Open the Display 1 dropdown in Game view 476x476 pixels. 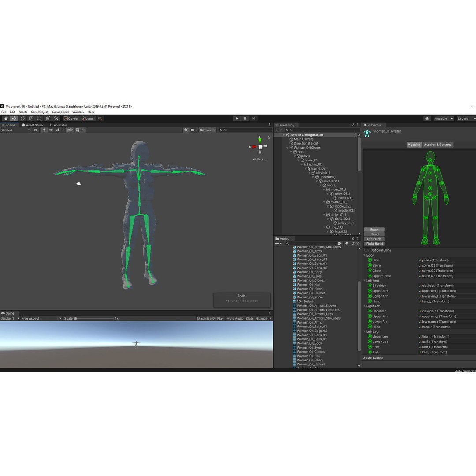tap(10, 319)
